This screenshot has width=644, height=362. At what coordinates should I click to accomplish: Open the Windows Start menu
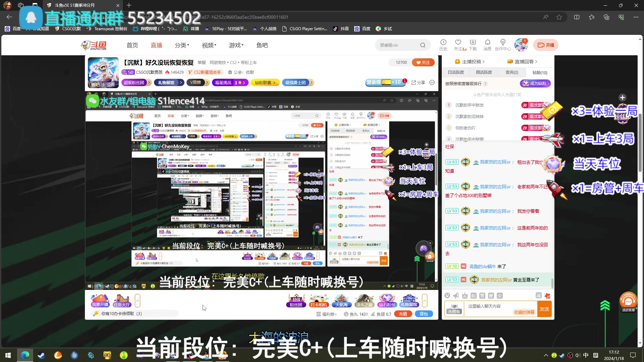tap(8, 355)
